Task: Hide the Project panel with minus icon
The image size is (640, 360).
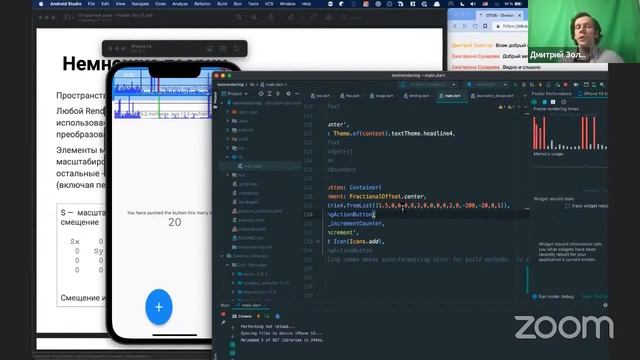Action: [297, 94]
